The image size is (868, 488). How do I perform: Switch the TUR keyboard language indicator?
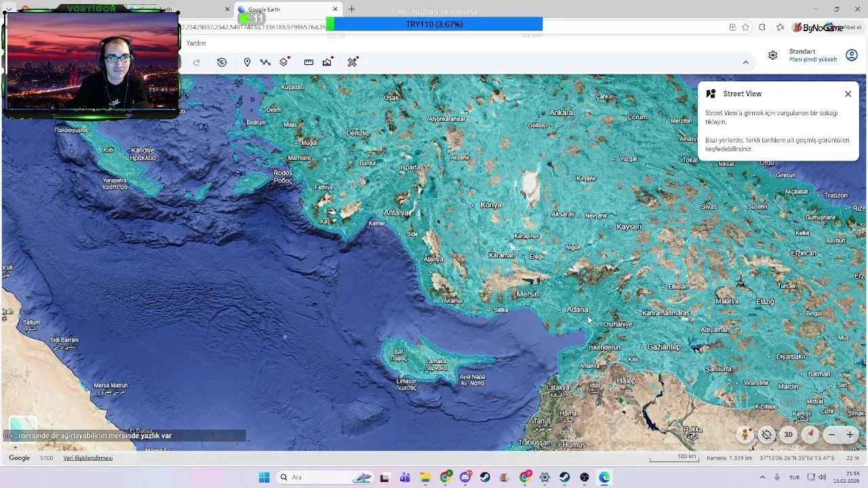coord(794,478)
